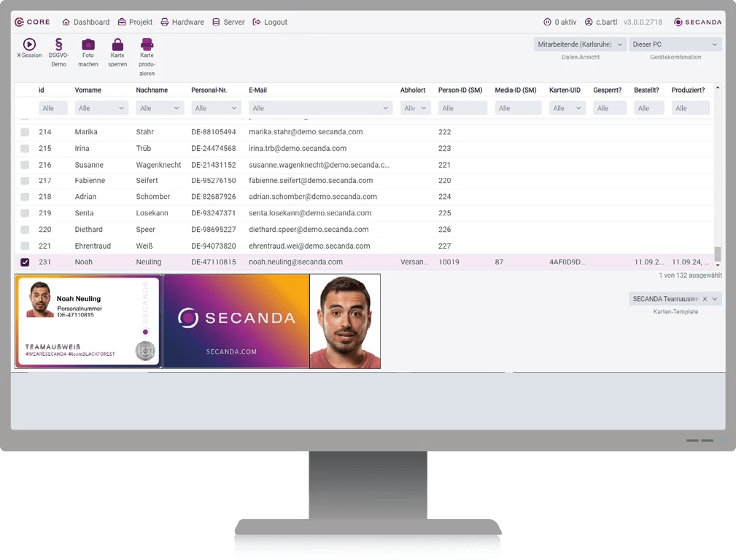Screen dimensions: 736x560
Task: Click the Foto machen camera icon
Action: pos(88,44)
